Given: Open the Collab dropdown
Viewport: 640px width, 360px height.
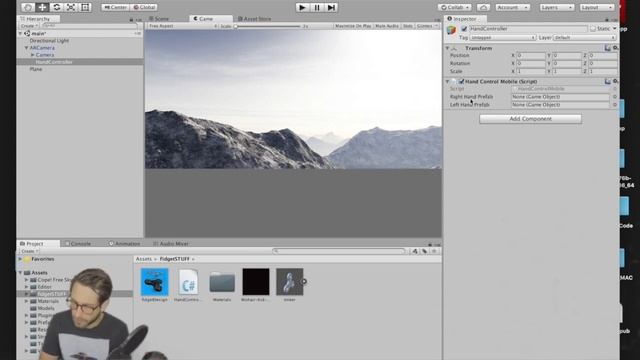Looking at the screenshot, I should click(454, 7).
